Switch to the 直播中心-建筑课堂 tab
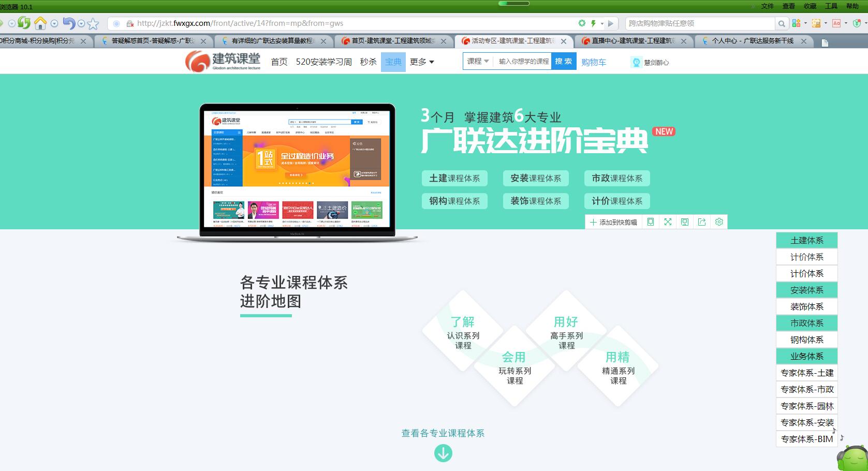This screenshot has height=471, width=868. point(634,41)
